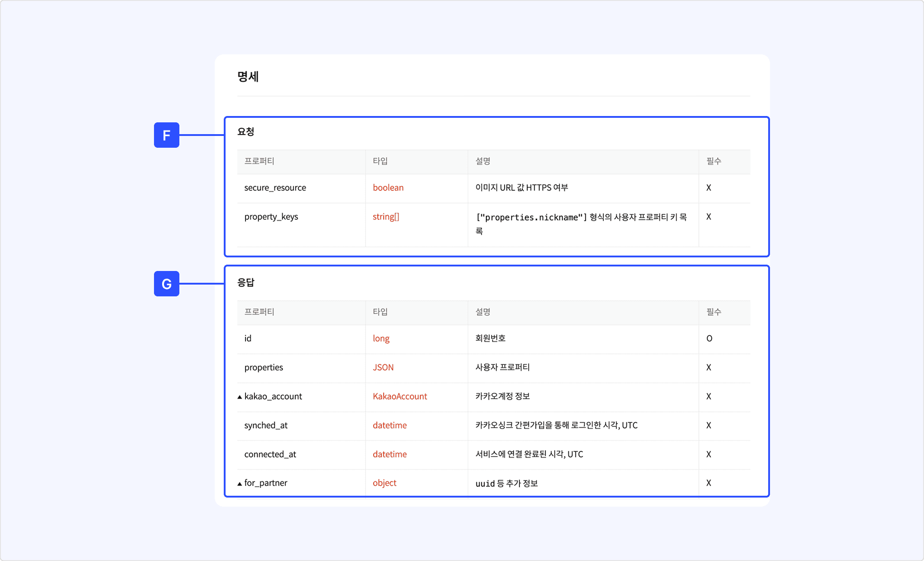The height and width of the screenshot is (561, 924).
Task: Click the long type for id
Action: coord(380,339)
